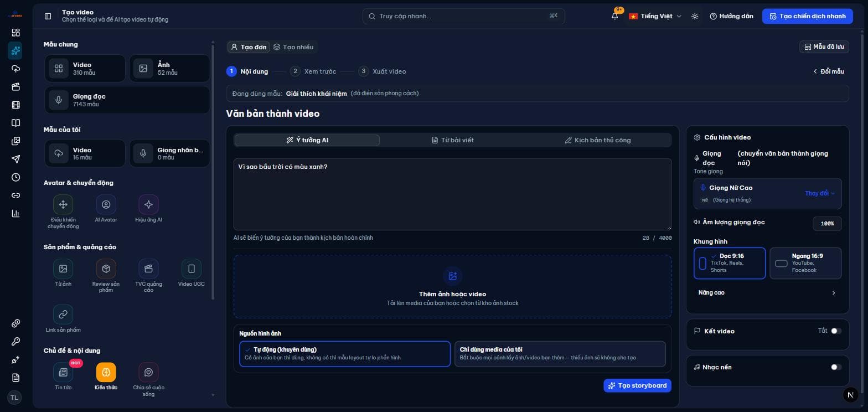Image resolution: width=868 pixels, height=412 pixels.
Task: Open the AI Avatar tool
Action: point(106,204)
